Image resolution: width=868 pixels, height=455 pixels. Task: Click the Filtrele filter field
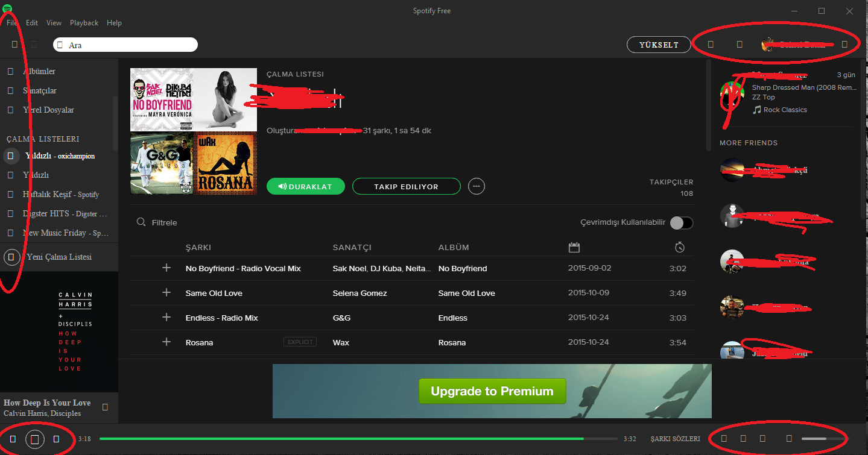coord(165,222)
